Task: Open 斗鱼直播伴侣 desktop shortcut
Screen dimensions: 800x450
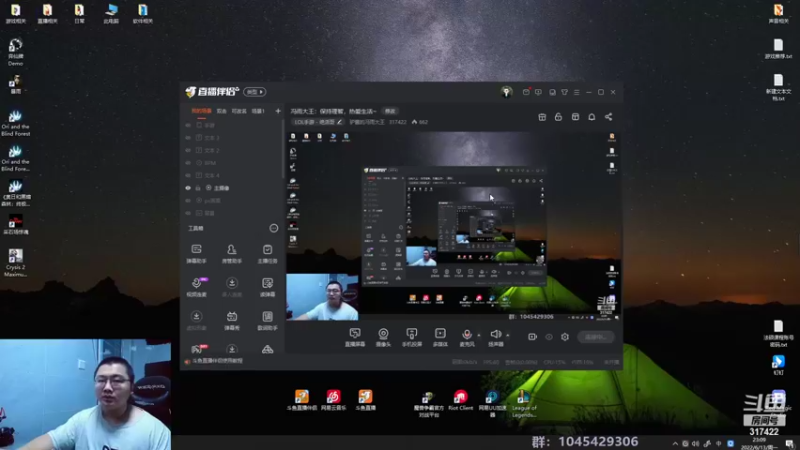Action: [302, 401]
